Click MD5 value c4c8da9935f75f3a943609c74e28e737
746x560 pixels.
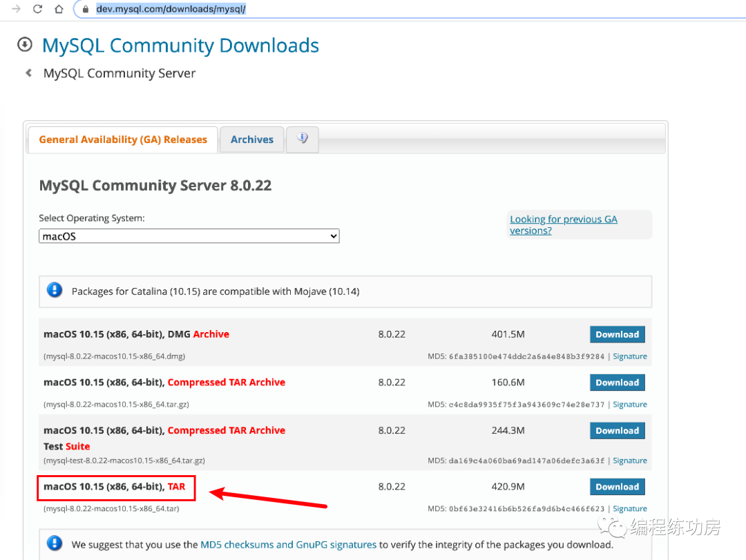tap(526, 405)
